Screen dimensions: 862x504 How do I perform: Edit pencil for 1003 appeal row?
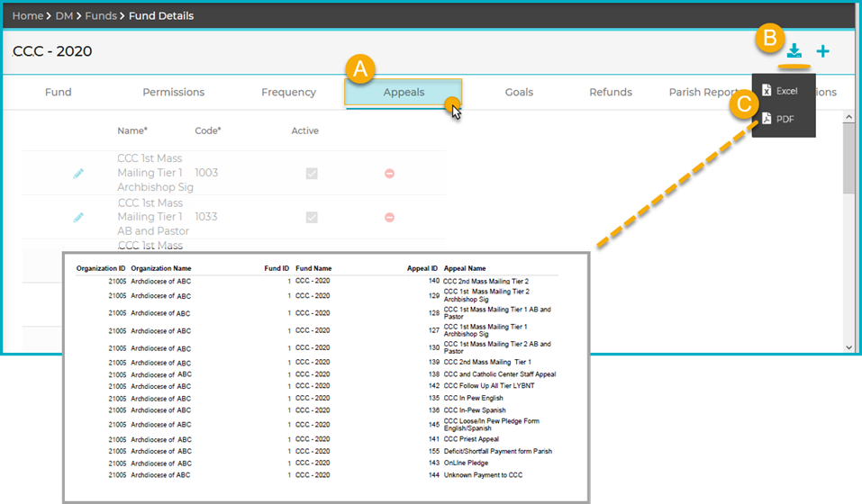point(78,174)
